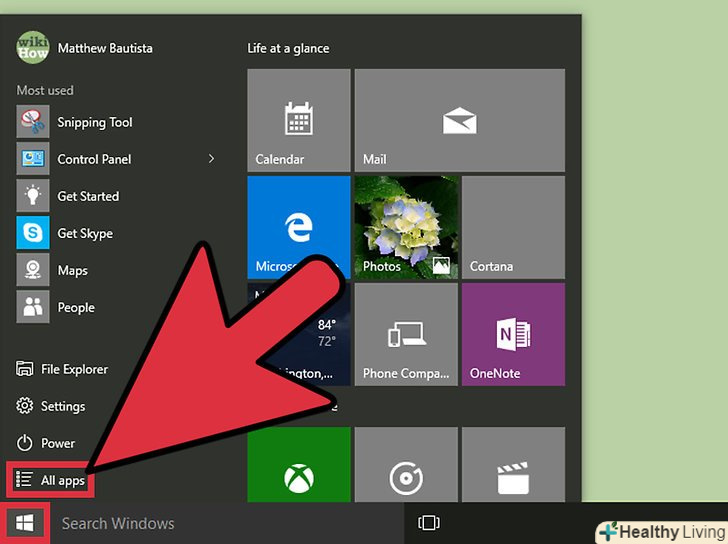The width and height of the screenshot is (728, 544).
Task: Click the Life at a glance heading
Action: pyautogui.click(x=288, y=48)
